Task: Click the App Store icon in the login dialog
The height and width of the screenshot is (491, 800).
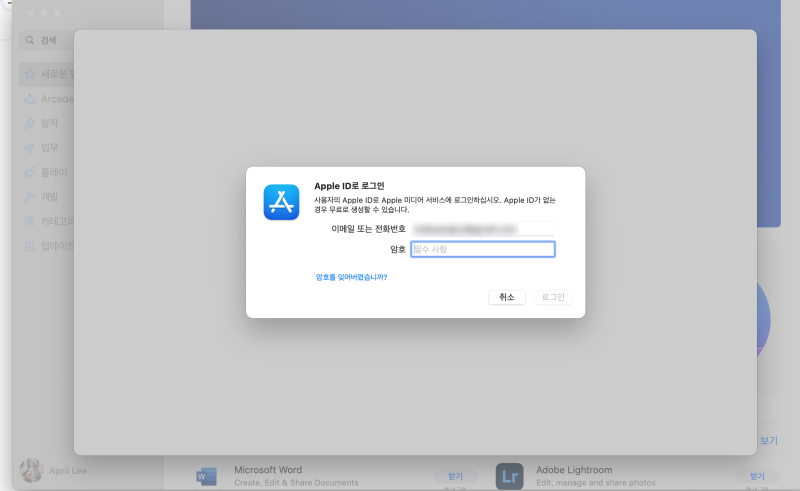Action: 281,202
